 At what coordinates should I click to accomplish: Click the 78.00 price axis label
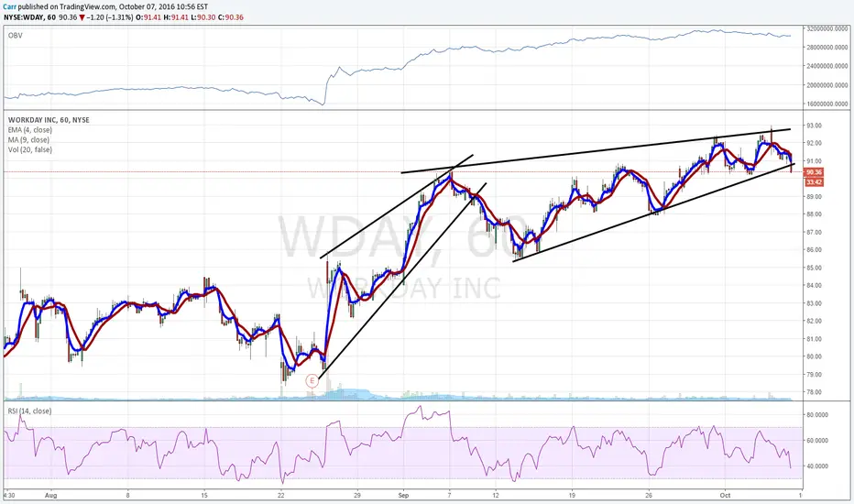[x=815, y=392]
